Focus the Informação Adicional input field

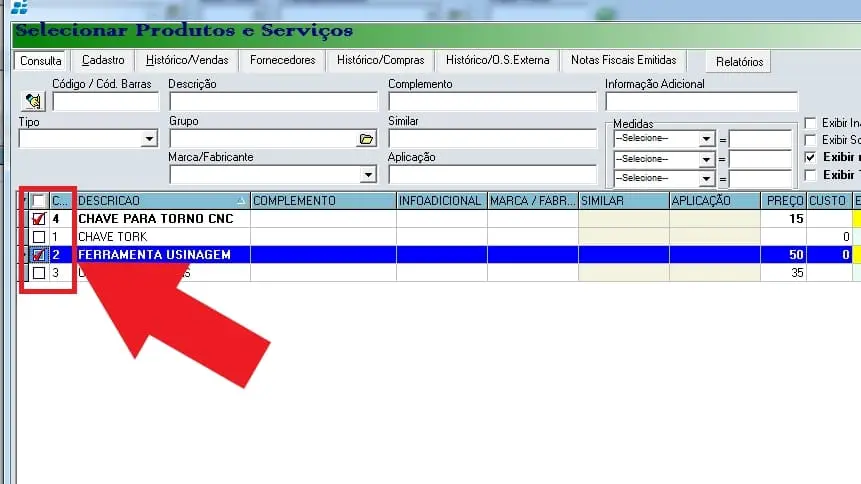click(701, 102)
